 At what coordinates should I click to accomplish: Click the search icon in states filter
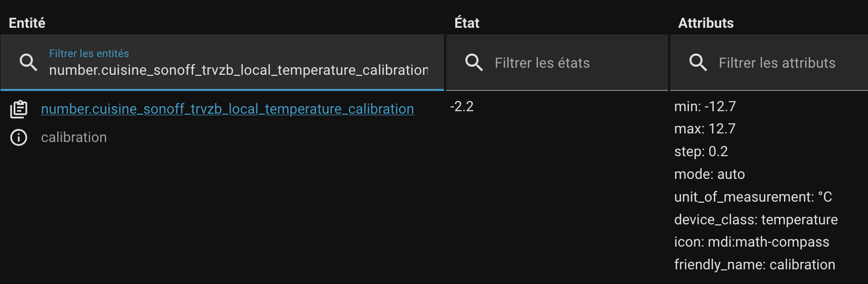point(474,63)
